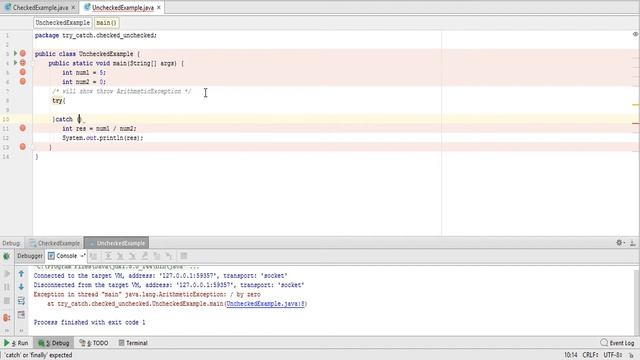Viewport: 640px width, 360px height.
Task: Click the Step Over icon
Action: tap(108, 256)
